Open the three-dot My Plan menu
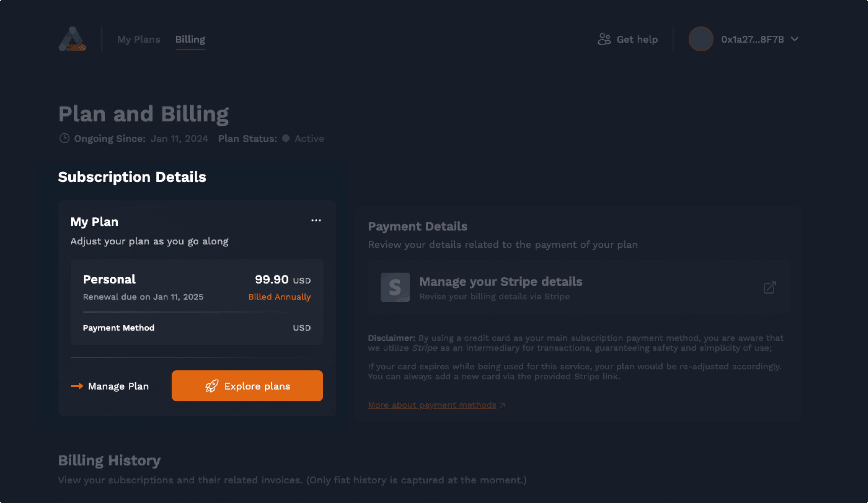Image resolution: width=868 pixels, height=503 pixels. point(316,220)
